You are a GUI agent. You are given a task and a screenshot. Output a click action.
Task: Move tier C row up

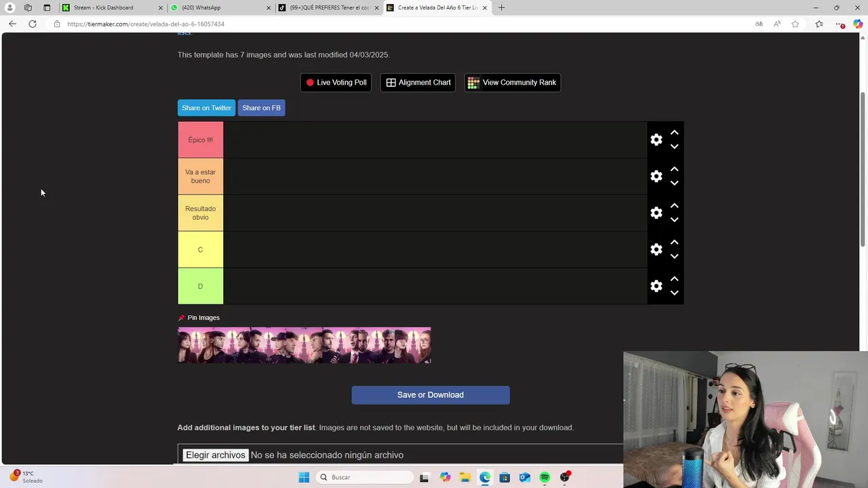(x=674, y=243)
